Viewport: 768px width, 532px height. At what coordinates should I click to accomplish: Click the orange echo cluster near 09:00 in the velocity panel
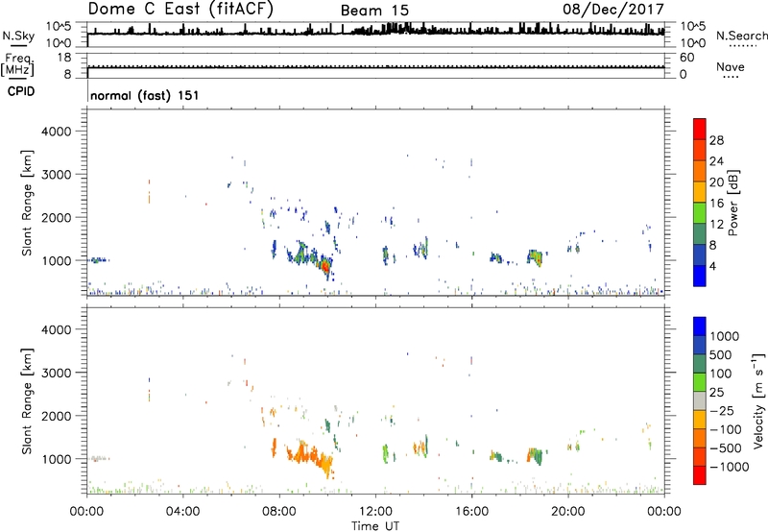click(x=301, y=451)
